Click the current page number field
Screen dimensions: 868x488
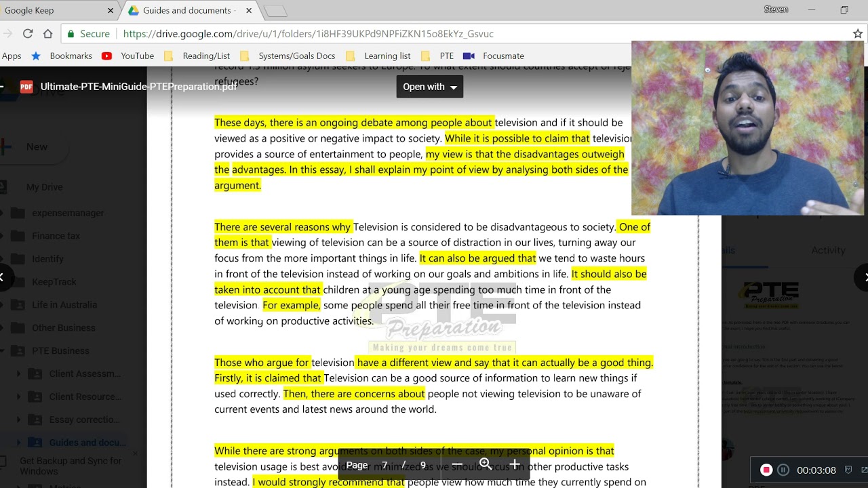[384, 465]
